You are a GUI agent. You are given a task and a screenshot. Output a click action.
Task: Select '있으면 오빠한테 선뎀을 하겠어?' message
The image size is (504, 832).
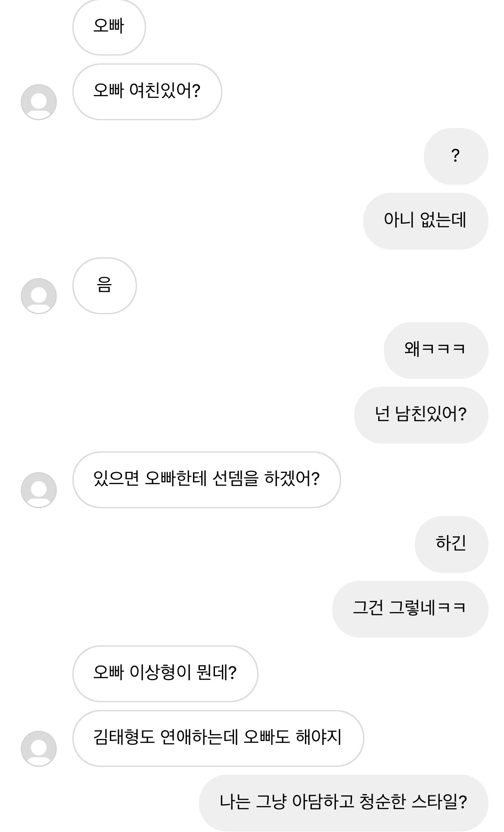coord(206,479)
